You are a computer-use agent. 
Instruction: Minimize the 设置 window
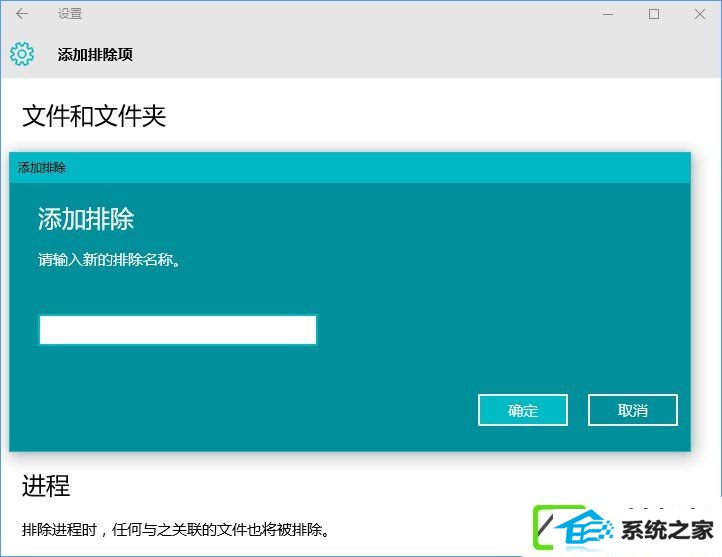(608, 14)
